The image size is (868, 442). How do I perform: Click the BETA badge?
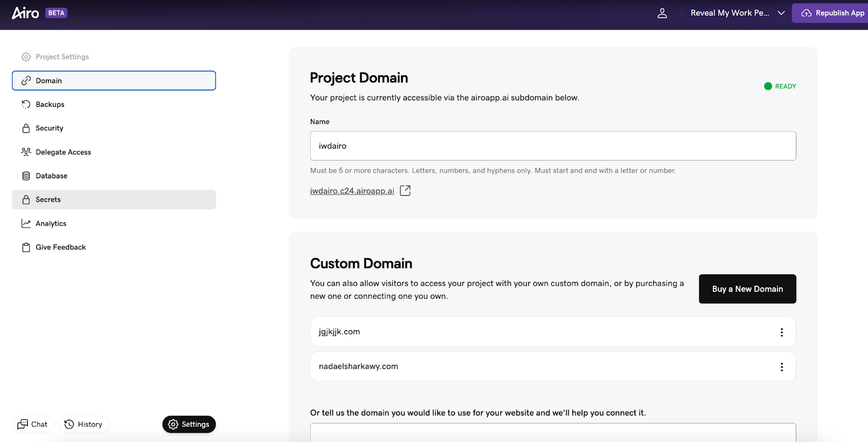point(56,13)
